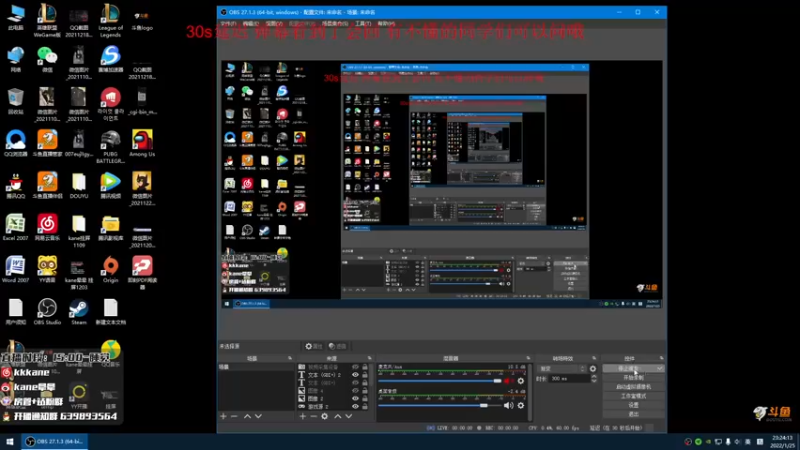The height and width of the screenshot is (450, 800).
Task: Open the 腾讯视频 desktop shortcut
Action: point(110,186)
